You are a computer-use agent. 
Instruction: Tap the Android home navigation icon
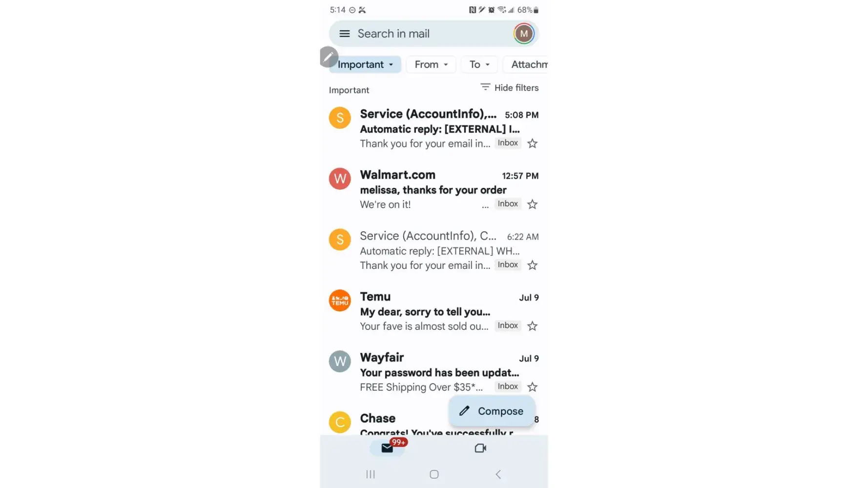coord(434,474)
